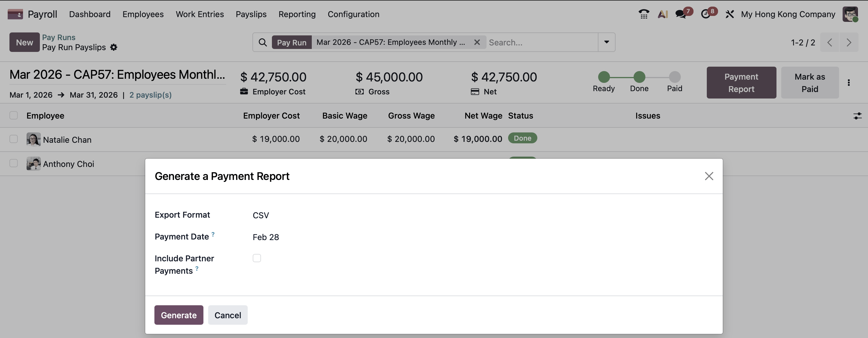Click the New button
The height and width of the screenshot is (338, 868).
tap(24, 42)
